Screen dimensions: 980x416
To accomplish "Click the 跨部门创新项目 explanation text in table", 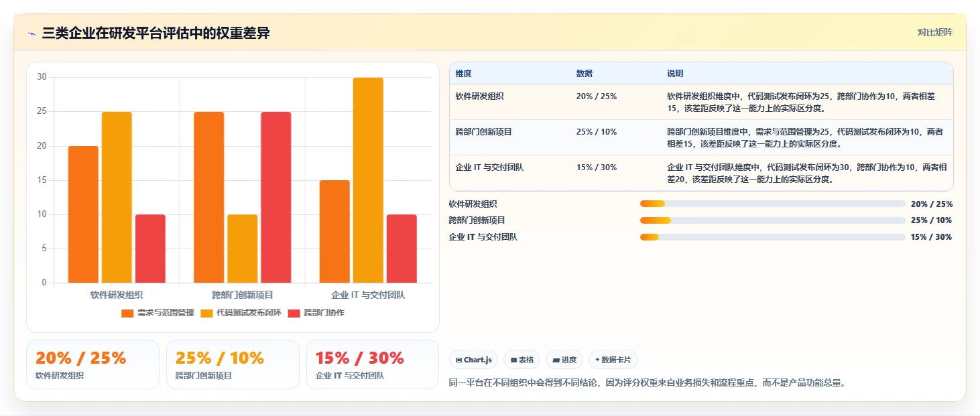I will [x=804, y=137].
